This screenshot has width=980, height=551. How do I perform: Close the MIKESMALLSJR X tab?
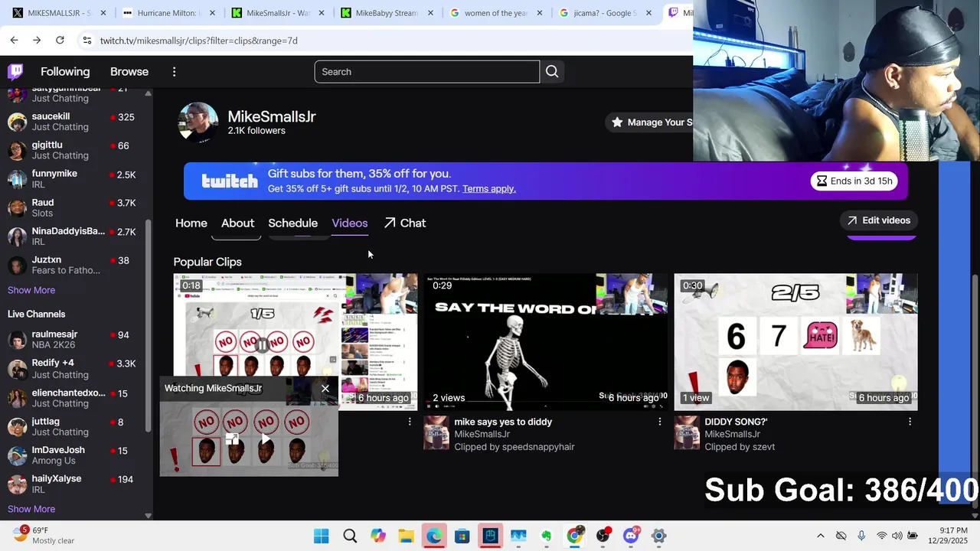point(103,13)
